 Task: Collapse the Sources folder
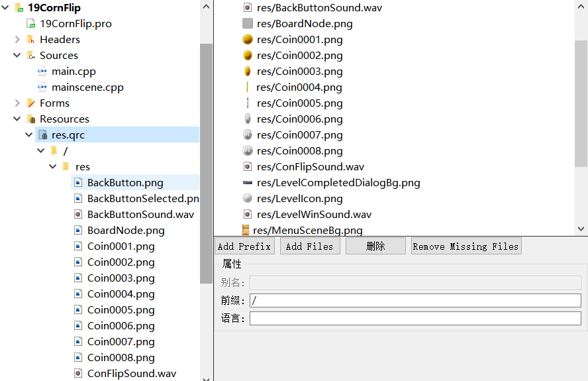(17, 55)
